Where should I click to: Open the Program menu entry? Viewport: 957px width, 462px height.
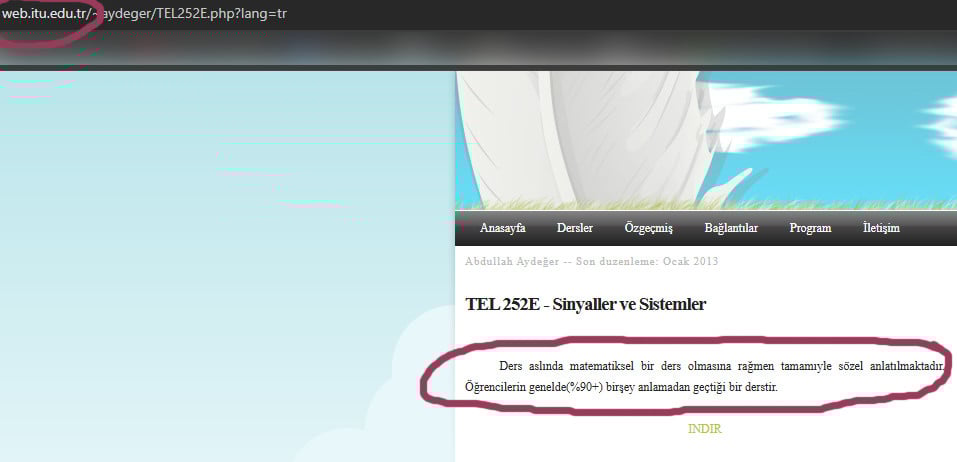click(810, 228)
